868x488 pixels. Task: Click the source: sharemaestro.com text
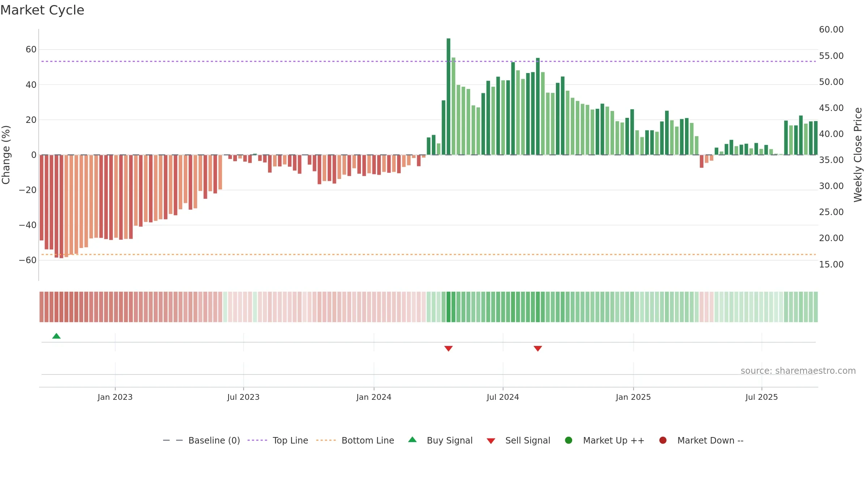[x=798, y=371]
